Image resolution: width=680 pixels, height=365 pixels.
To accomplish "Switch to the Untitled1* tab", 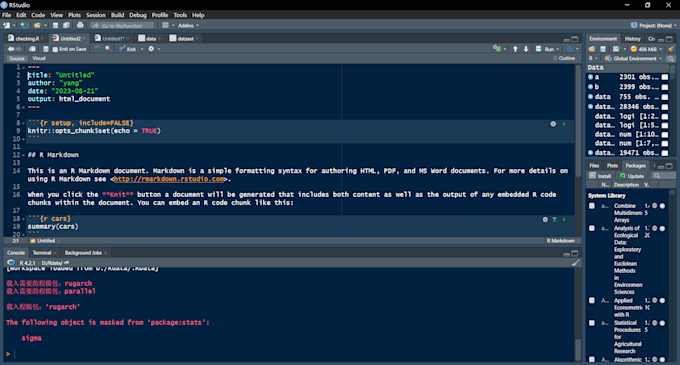I will (x=113, y=39).
